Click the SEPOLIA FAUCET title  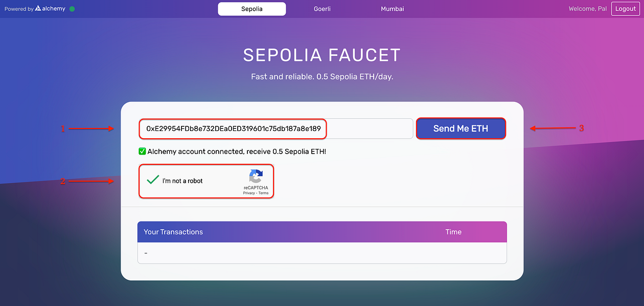(x=321, y=55)
